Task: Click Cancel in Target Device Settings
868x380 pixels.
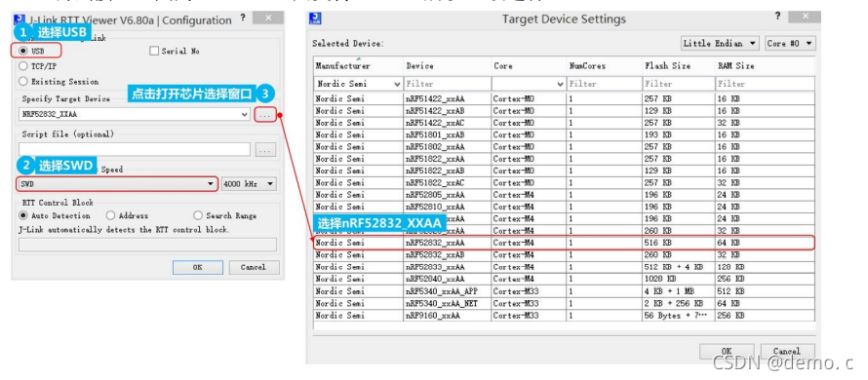Action: pos(787,351)
